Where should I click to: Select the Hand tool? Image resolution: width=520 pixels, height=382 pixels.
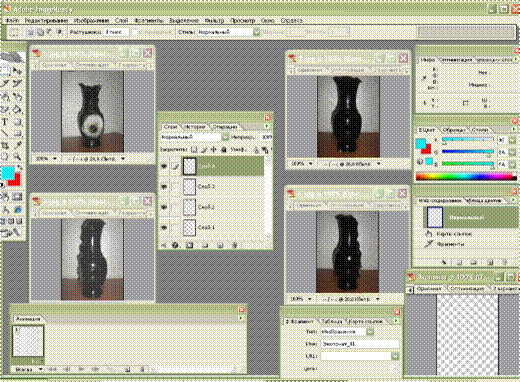click(x=5, y=157)
